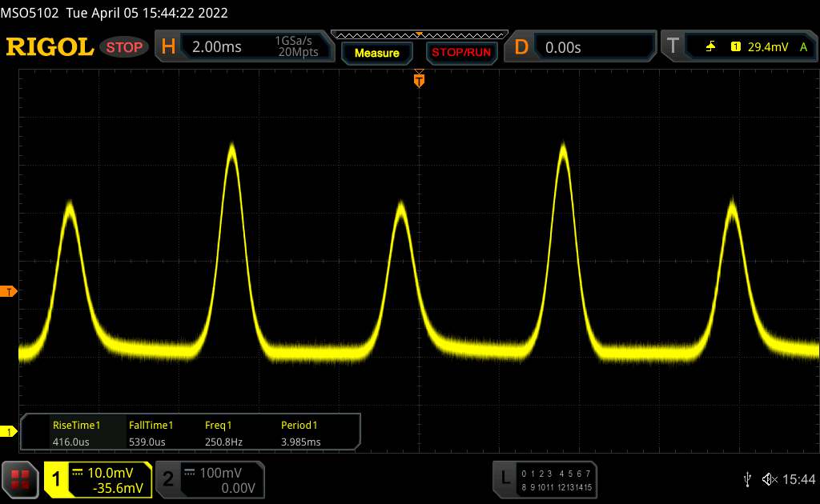The width and height of the screenshot is (820, 504).
Task: Tap the trigger source channel 1 badge
Action: pos(735,47)
